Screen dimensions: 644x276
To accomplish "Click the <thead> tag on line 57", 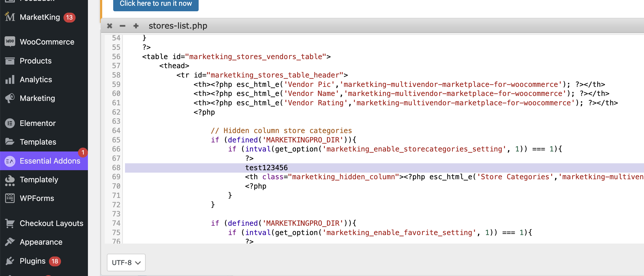I will 174,66.
